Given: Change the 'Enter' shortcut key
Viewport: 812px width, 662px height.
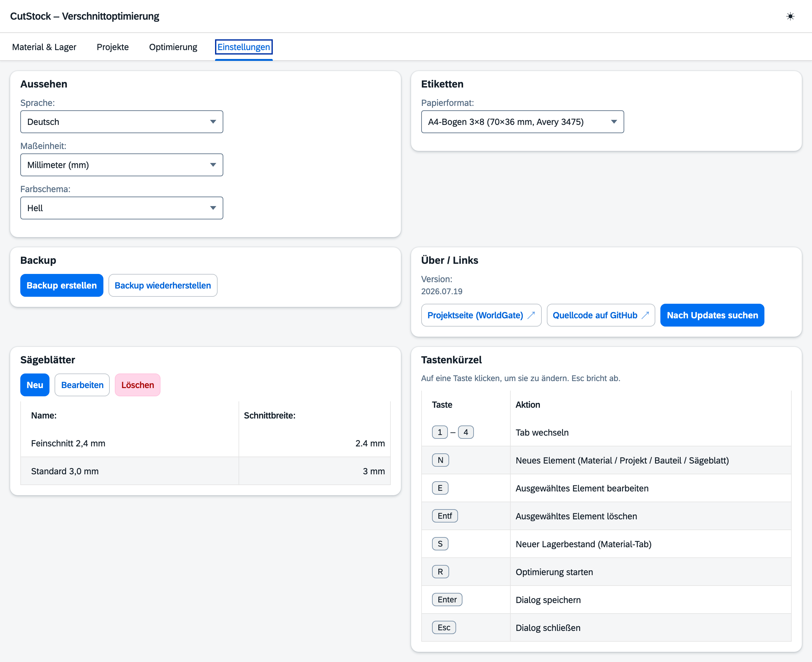Looking at the screenshot, I should point(447,600).
